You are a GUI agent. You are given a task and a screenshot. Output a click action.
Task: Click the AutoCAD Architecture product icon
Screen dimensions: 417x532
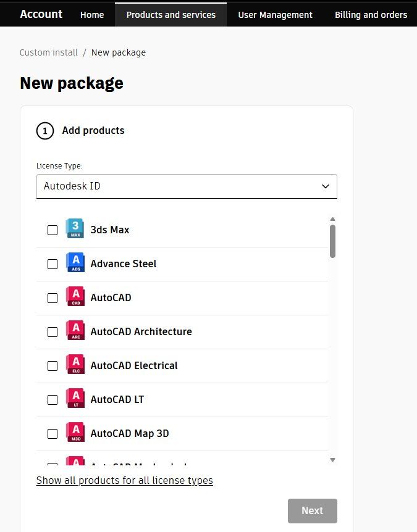tap(75, 330)
